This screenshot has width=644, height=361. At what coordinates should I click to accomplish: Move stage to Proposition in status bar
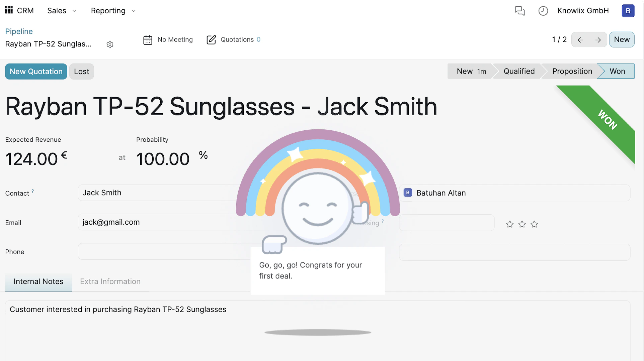tap(572, 71)
